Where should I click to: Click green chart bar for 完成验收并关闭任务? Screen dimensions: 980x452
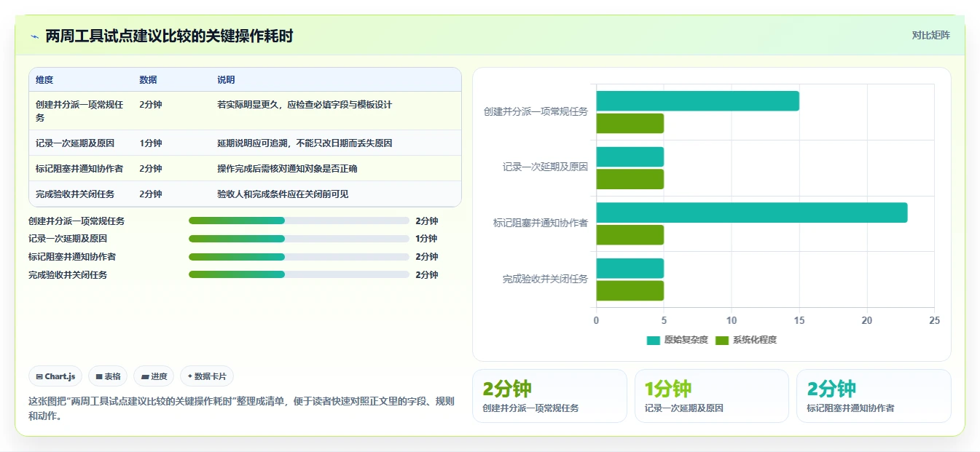pos(630,290)
